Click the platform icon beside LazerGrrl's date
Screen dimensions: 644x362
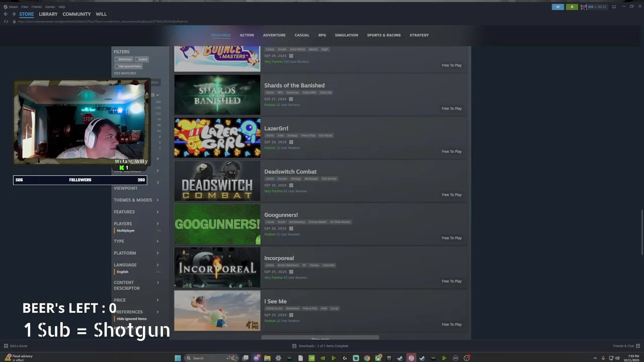coord(291,142)
